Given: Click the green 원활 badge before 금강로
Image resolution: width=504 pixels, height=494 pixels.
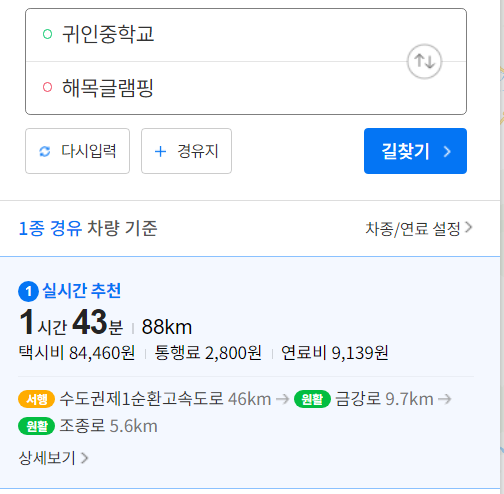Looking at the screenshot, I should [x=312, y=399].
